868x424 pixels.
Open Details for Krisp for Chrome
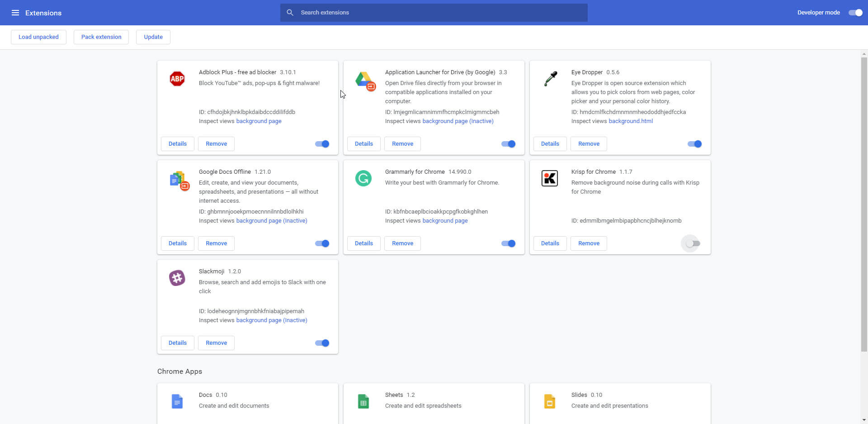550,243
